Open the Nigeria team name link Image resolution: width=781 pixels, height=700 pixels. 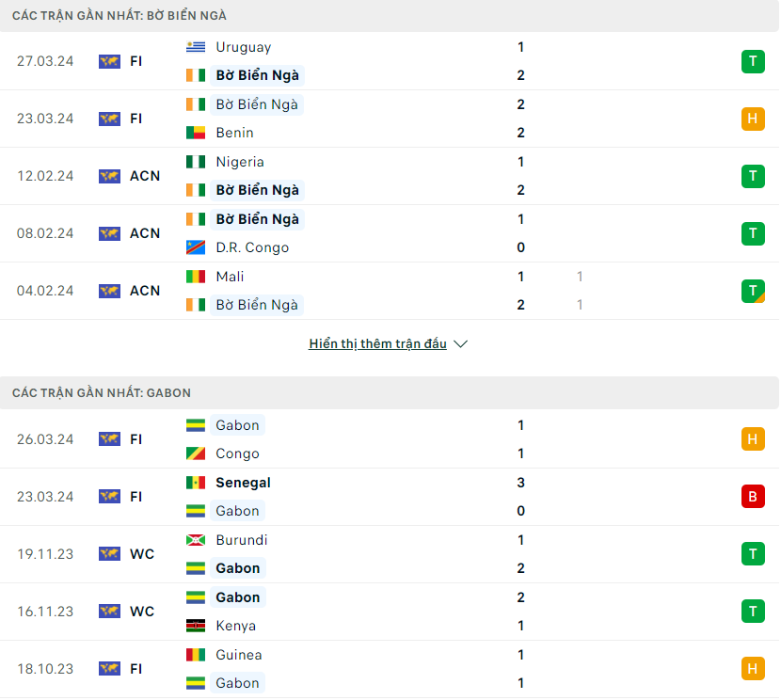click(x=240, y=162)
